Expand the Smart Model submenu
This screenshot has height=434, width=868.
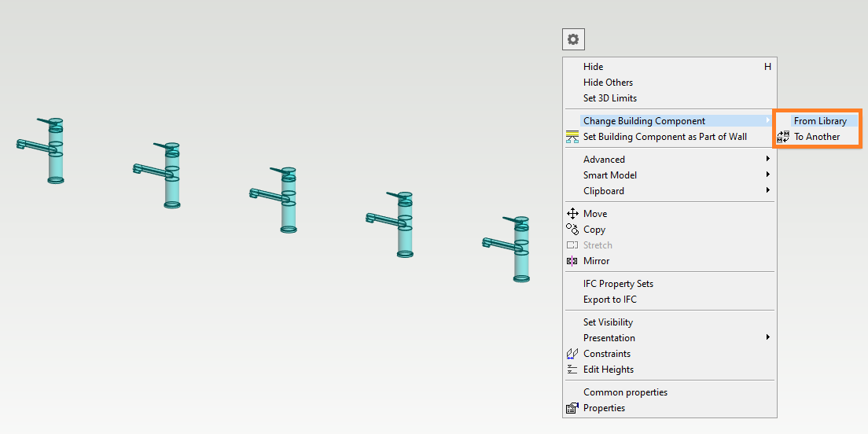tap(767, 175)
